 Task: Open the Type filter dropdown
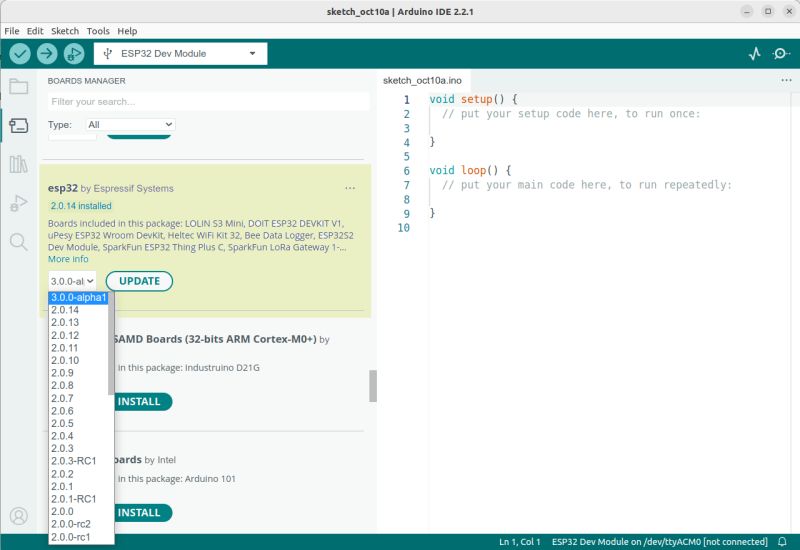pyautogui.click(x=130, y=124)
